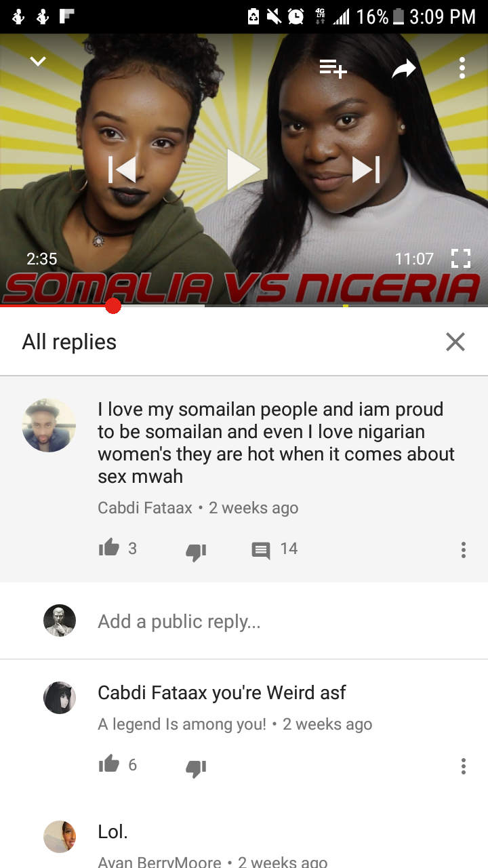Share the video using arrow icon

pyautogui.click(x=403, y=68)
